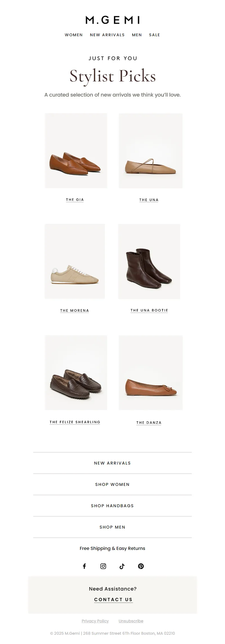
Task: Follow THE FELIZE SHEARLING link
Action: (75, 422)
